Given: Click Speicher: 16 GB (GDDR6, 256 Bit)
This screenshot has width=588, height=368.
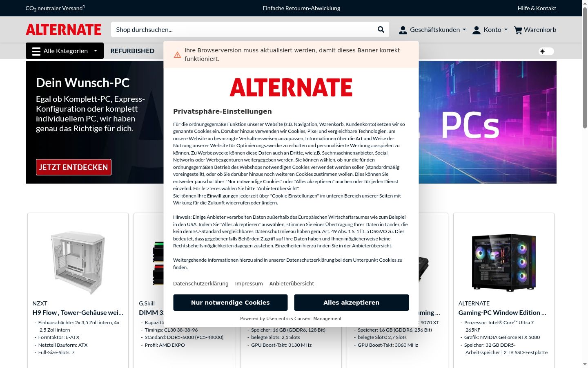Looking at the screenshot, I should 395,330.
